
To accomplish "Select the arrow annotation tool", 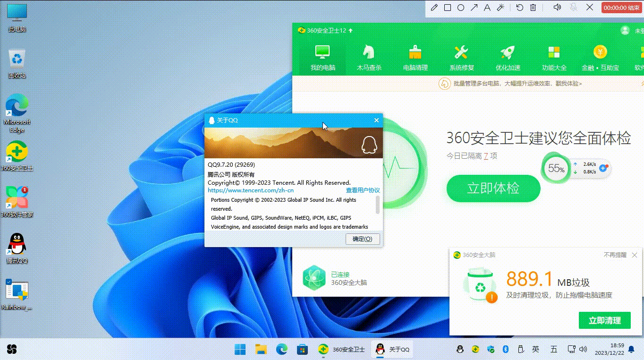I will click(x=474, y=8).
